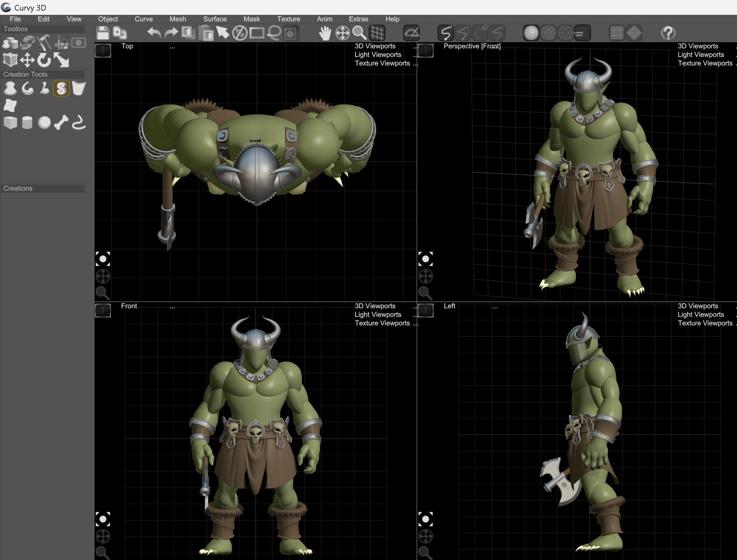Select the arrow pointer selection tool
Screen dimensions: 737x560
(223, 33)
